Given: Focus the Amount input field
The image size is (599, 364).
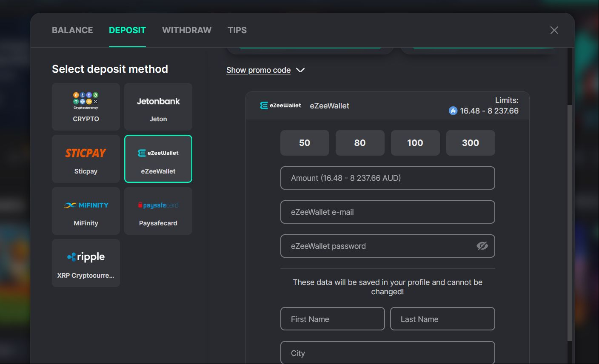Looking at the screenshot, I should coord(388,178).
